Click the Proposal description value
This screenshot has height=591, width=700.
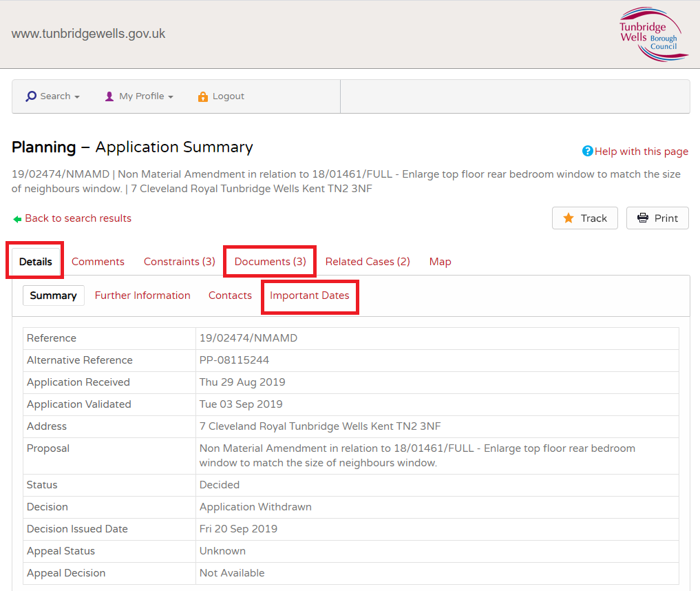click(x=417, y=455)
